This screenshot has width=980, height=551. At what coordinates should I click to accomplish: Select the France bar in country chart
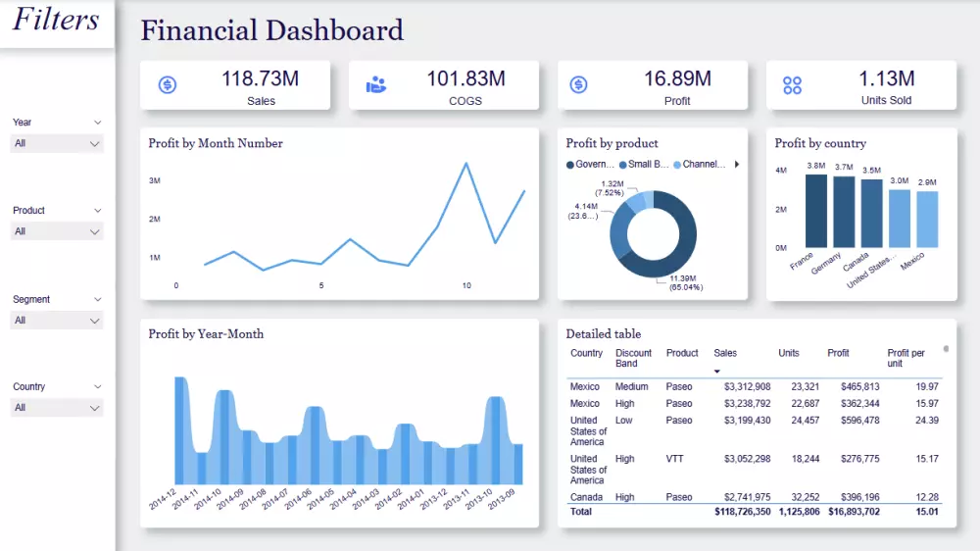click(x=815, y=211)
